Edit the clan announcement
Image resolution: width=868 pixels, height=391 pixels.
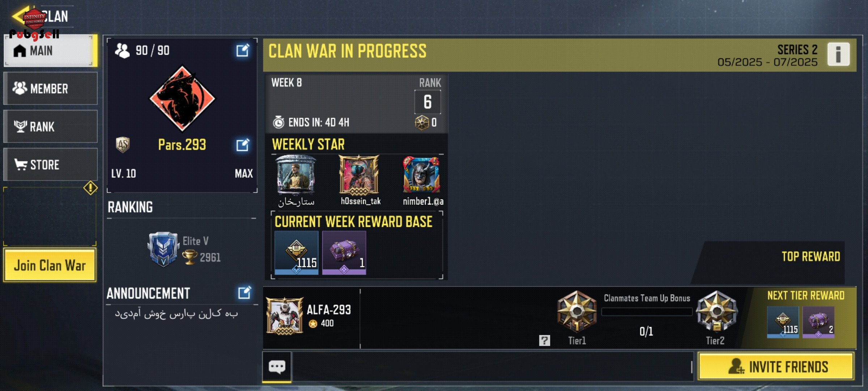point(244,293)
